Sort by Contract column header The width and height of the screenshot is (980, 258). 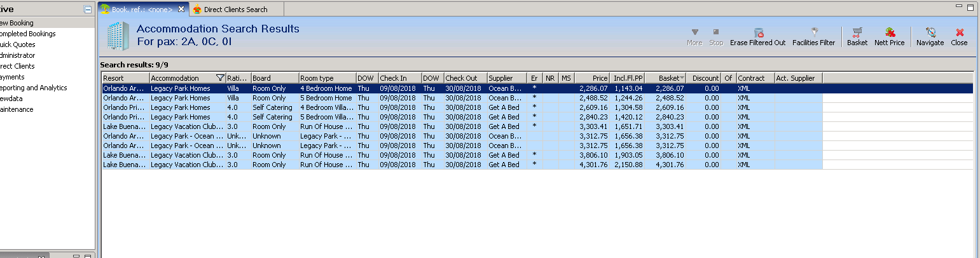tap(756, 78)
